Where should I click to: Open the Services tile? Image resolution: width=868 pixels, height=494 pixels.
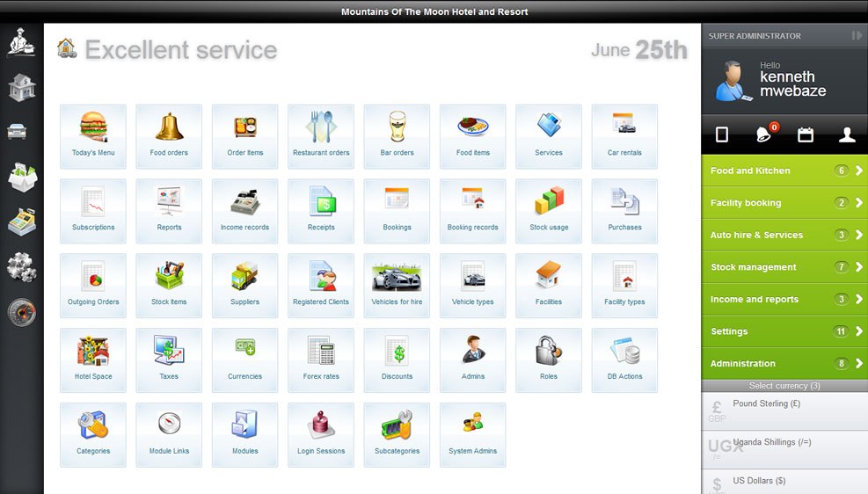click(549, 136)
